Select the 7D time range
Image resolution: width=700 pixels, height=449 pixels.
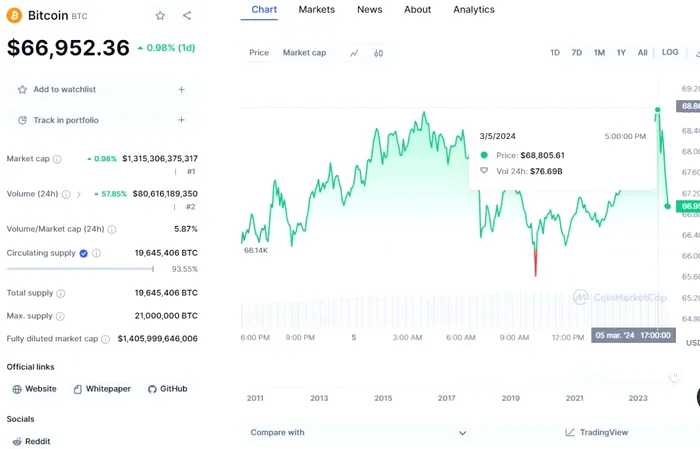point(577,53)
